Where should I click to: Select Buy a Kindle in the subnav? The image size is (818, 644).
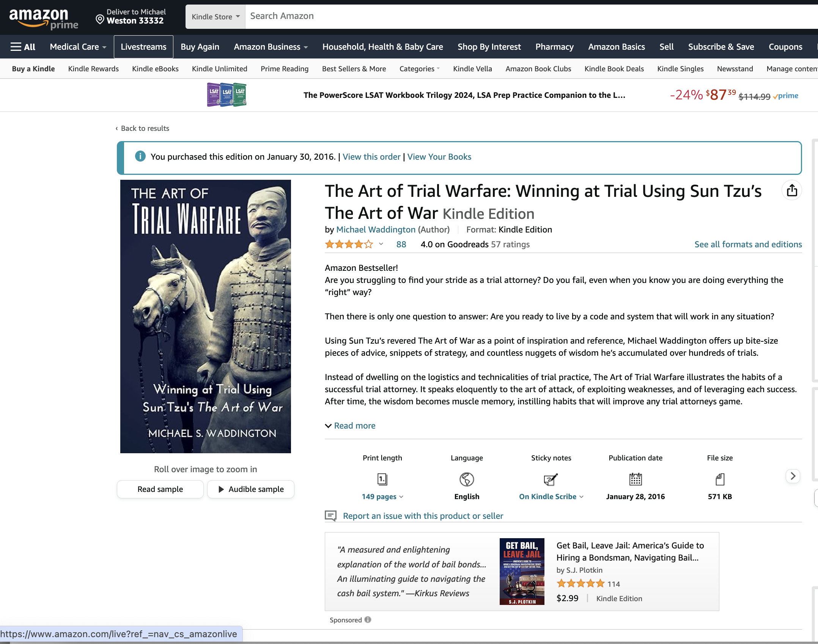point(33,69)
